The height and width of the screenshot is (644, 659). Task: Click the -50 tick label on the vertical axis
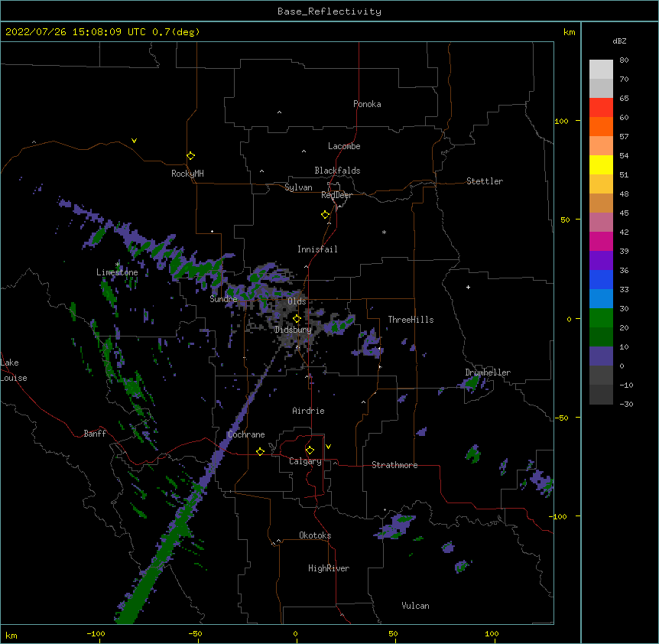pyautogui.click(x=563, y=418)
